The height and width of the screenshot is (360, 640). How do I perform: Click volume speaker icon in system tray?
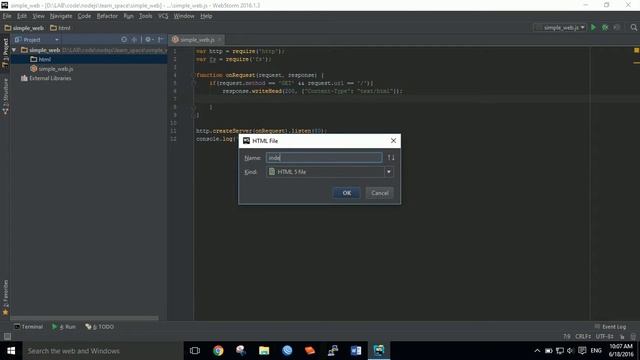[570, 351]
